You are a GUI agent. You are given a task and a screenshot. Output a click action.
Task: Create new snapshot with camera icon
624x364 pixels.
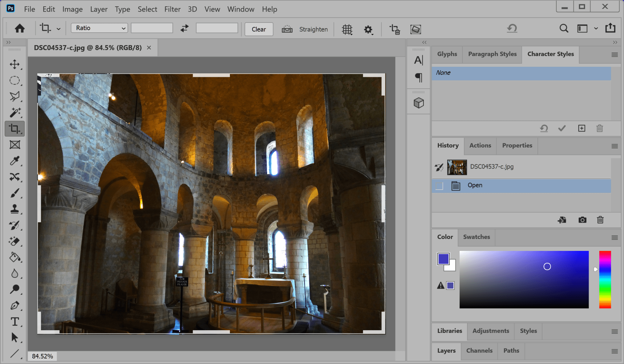tap(582, 220)
